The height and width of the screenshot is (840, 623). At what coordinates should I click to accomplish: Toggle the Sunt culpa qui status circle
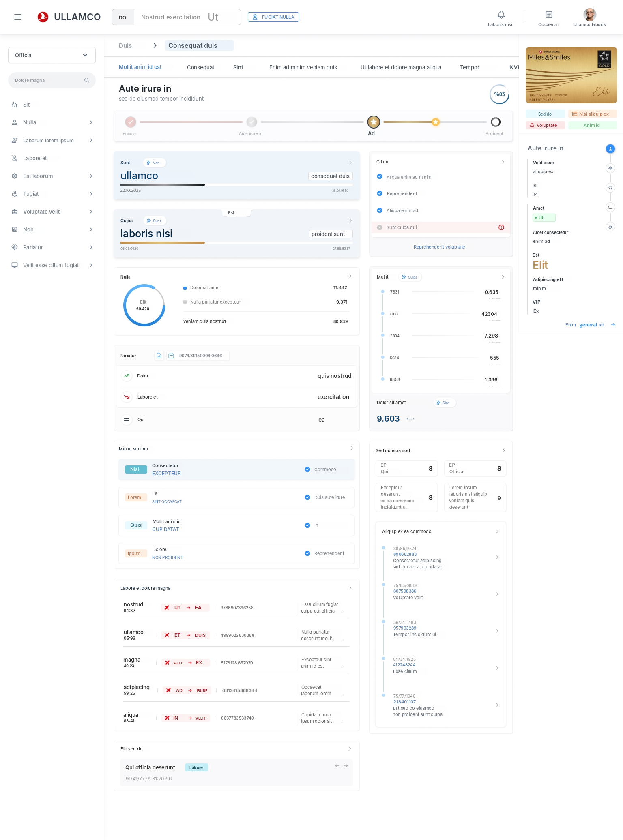click(x=380, y=227)
